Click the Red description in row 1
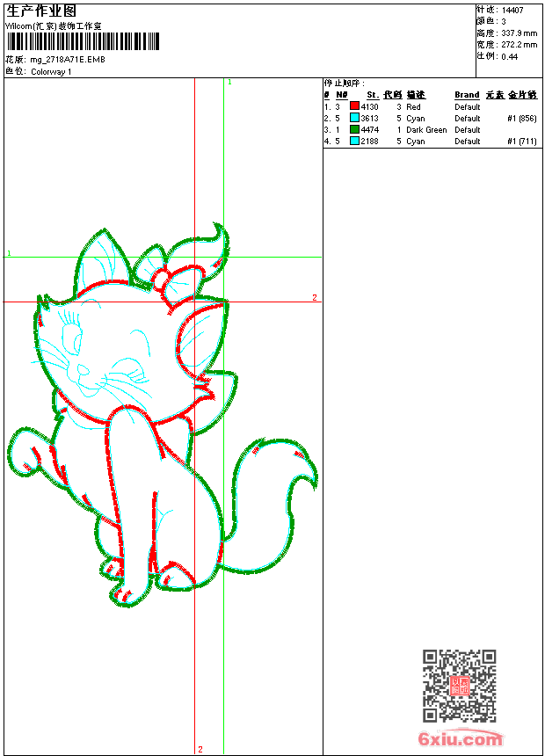This screenshot has width=545, height=756. coord(413,107)
